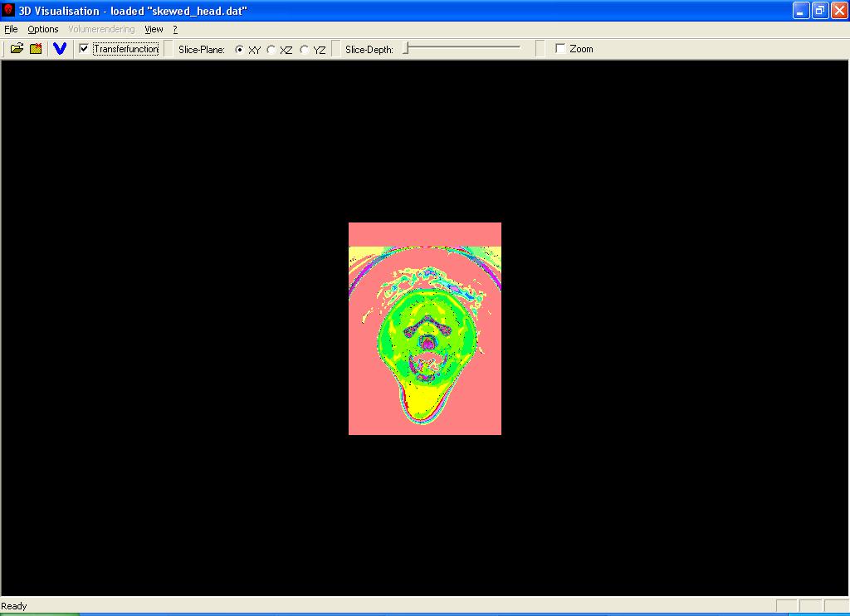
Task: Click the red application icon in title bar
Action: (x=8, y=11)
